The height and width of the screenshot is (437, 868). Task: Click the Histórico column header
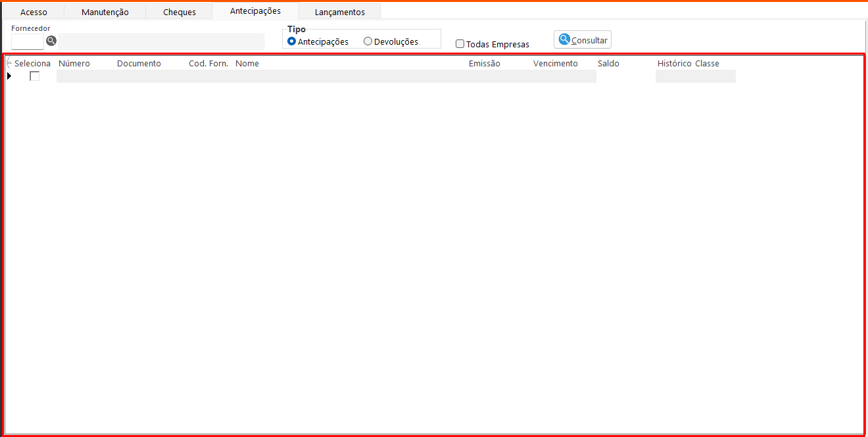pyautogui.click(x=674, y=64)
